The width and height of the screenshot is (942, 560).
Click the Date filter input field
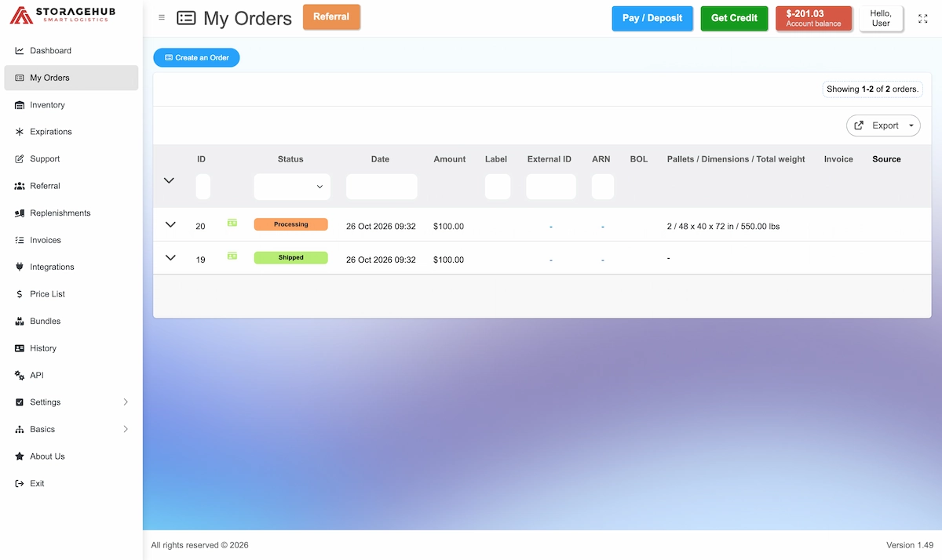(382, 187)
